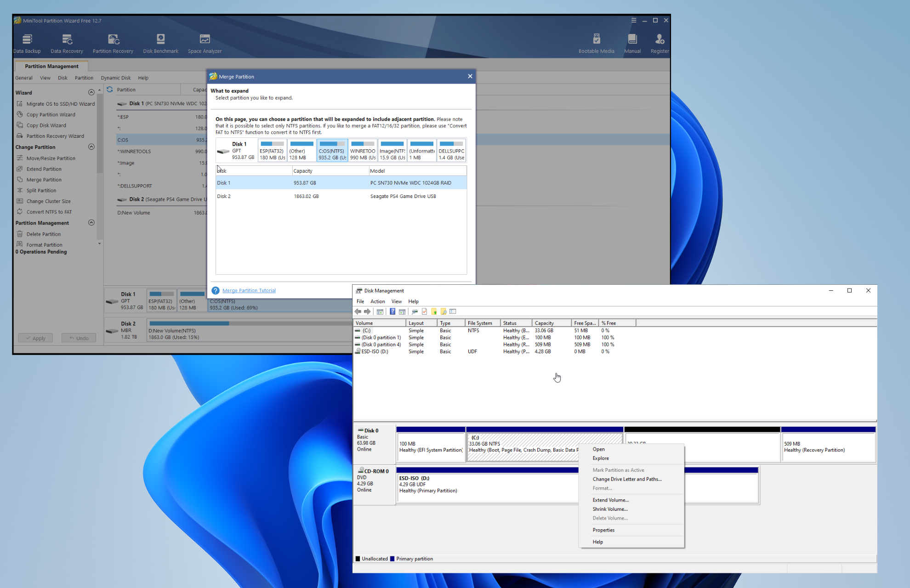Open the Merge Partition Tutorial link

click(249, 290)
